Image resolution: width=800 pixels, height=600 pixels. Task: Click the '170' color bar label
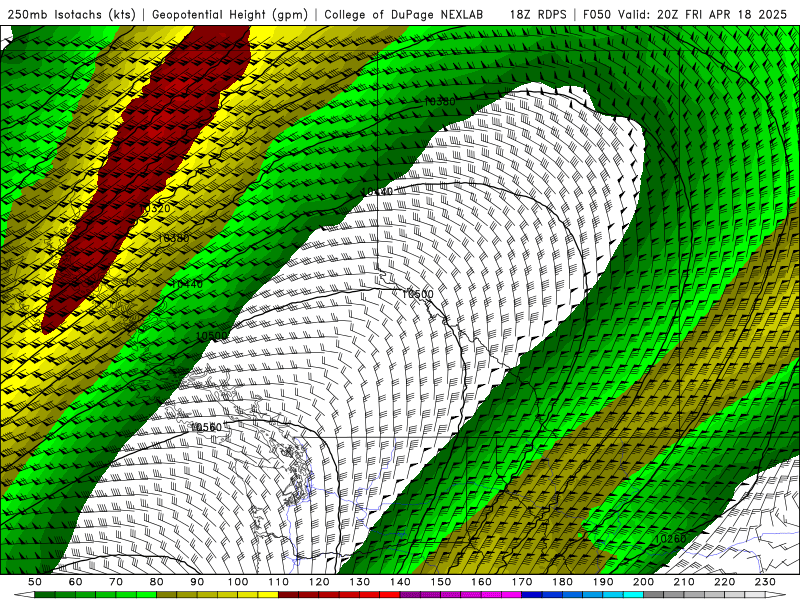(522, 582)
